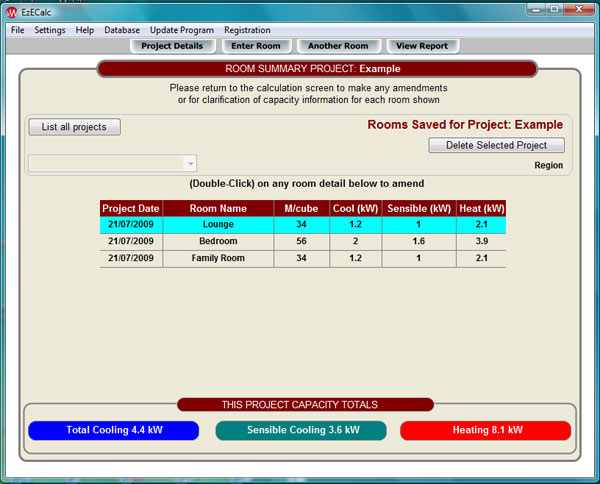Select the Bedroom room row
Image resolution: width=600 pixels, height=484 pixels.
[218, 242]
